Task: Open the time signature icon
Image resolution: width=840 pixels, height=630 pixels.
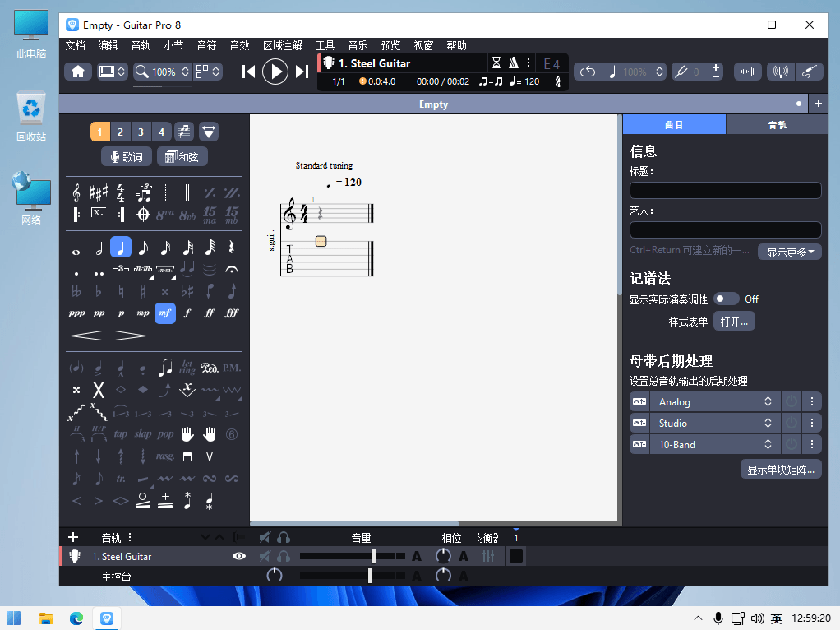Action: coord(121,192)
